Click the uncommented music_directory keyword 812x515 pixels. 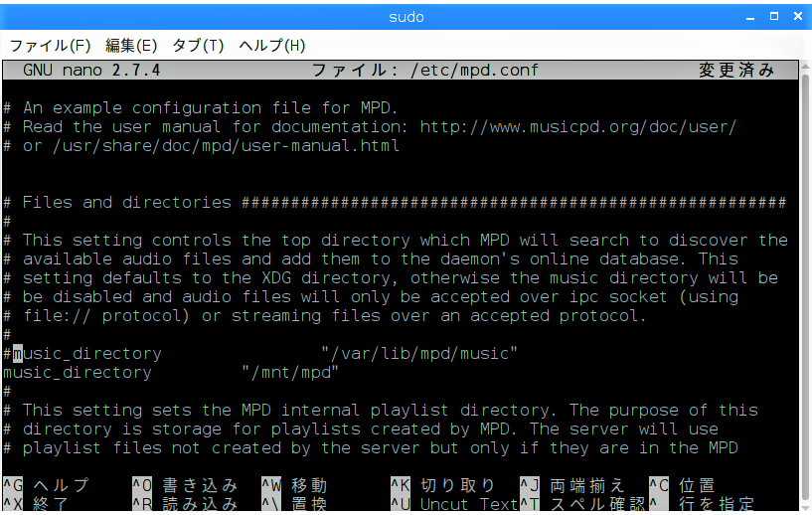coord(78,373)
